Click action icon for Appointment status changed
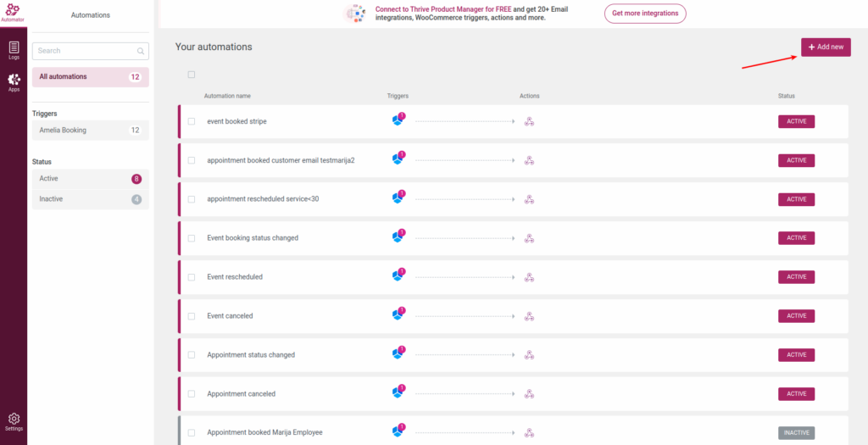Screen dimensions: 868x445 point(529,355)
